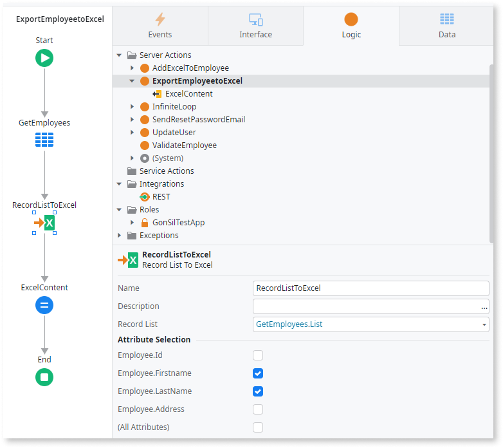Click the Name input field
Image resolution: width=503 pixels, height=448 pixels.
[370, 288]
